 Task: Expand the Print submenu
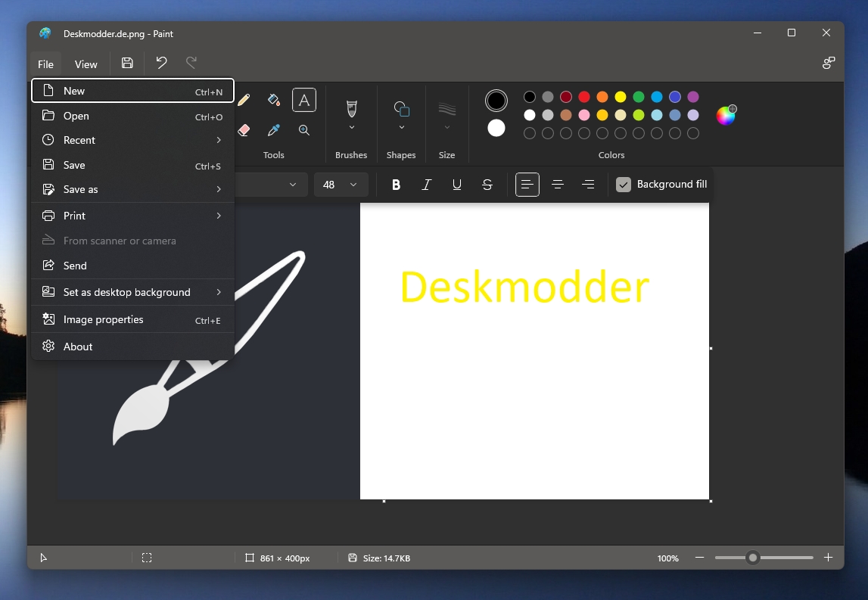[x=133, y=216]
